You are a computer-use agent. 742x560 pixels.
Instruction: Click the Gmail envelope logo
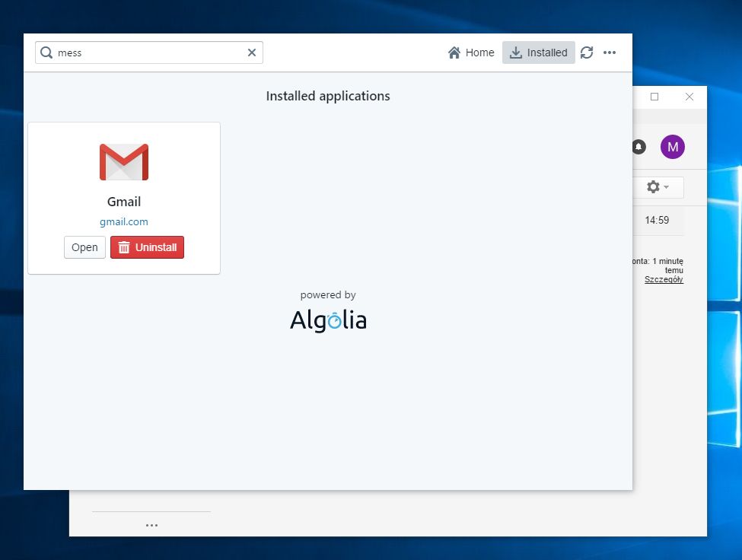(x=124, y=162)
